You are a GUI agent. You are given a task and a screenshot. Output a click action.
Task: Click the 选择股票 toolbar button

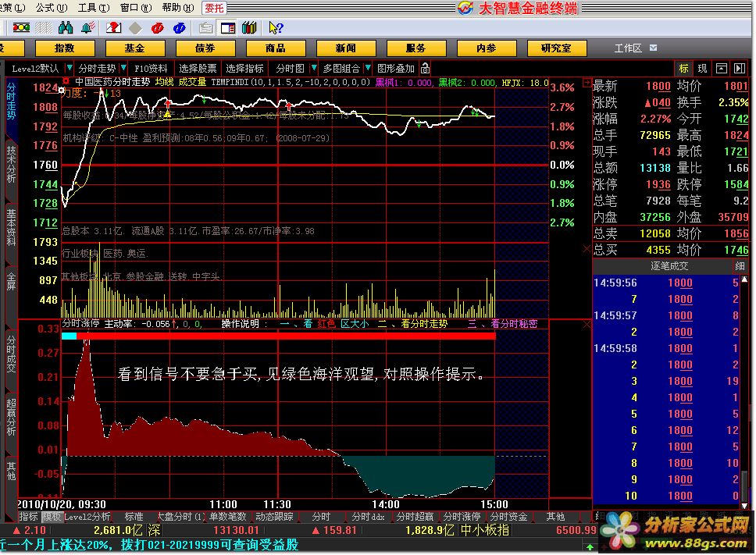[x=198, y=69]
